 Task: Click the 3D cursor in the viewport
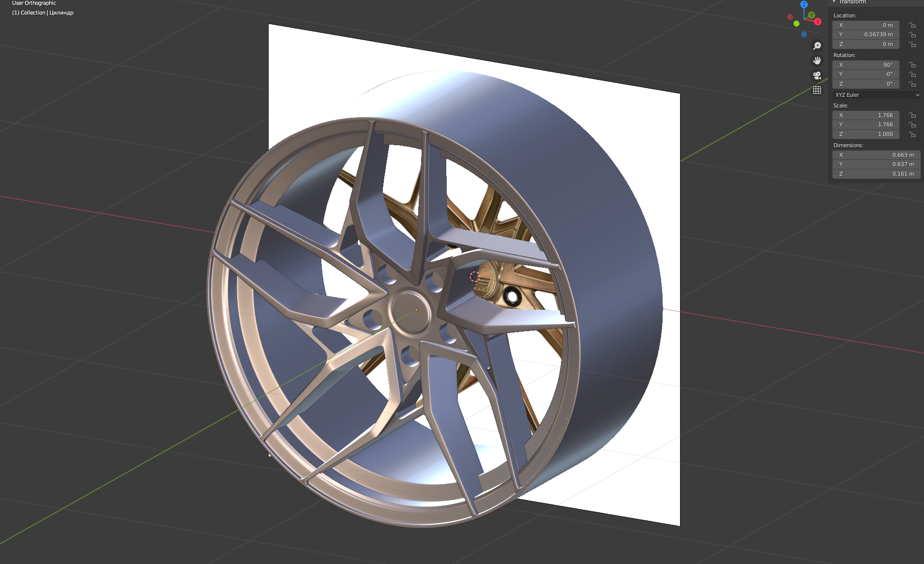pos(475,276)
